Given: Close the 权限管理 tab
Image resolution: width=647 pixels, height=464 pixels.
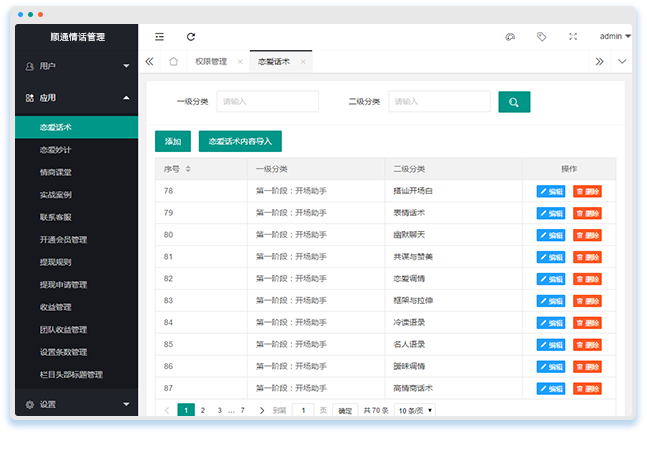Looking at the screenshot, I should (240, 62).
